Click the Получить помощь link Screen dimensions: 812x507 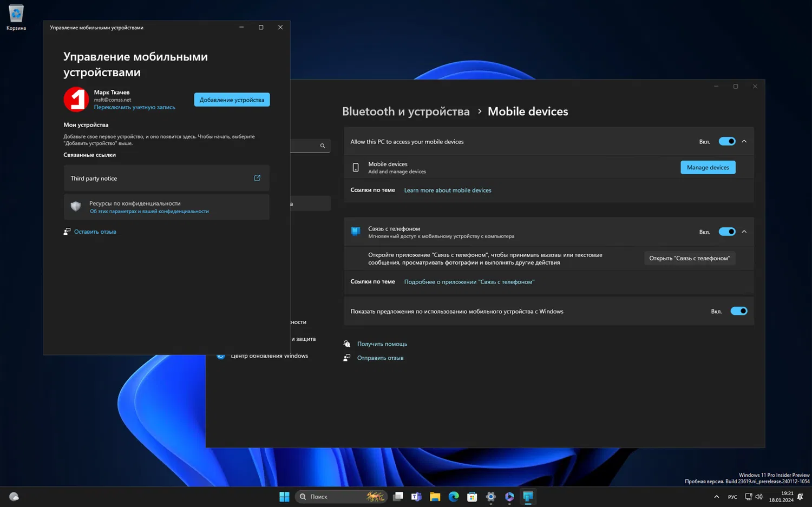(x=382, y=344)
